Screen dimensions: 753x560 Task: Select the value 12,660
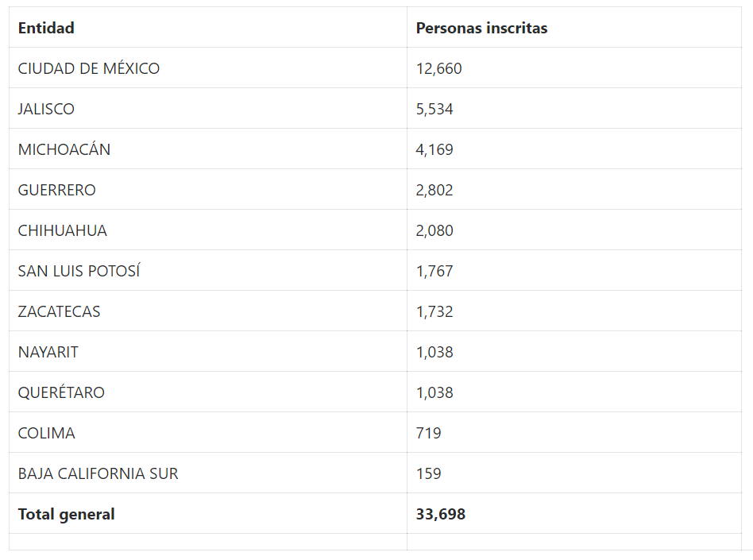tap(439, 68)
